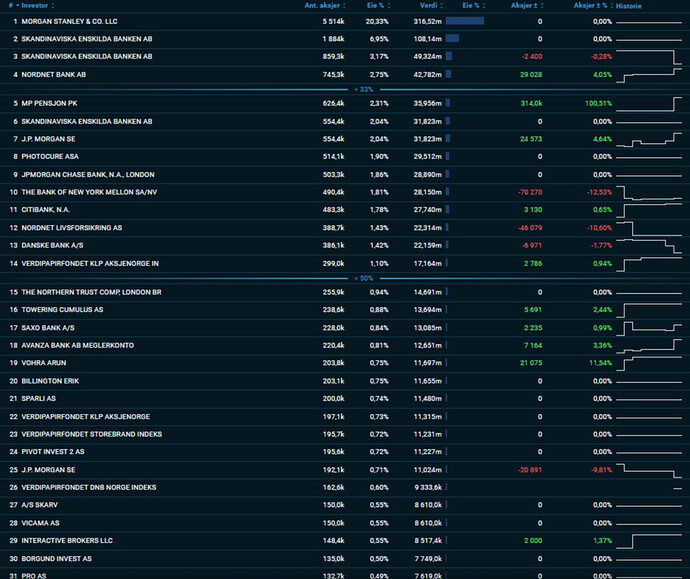Click the >50% threshold divider
The image size is (690, 579).
pos(363,278)
